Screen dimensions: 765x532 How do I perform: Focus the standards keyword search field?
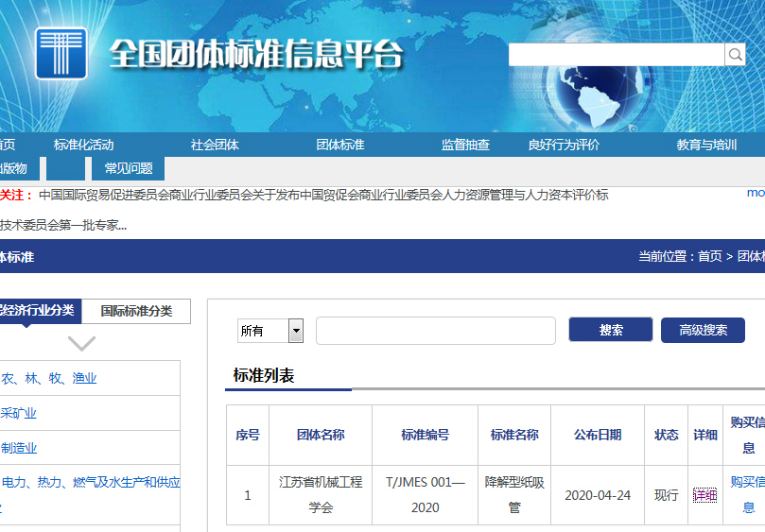[x=436, y=331]
